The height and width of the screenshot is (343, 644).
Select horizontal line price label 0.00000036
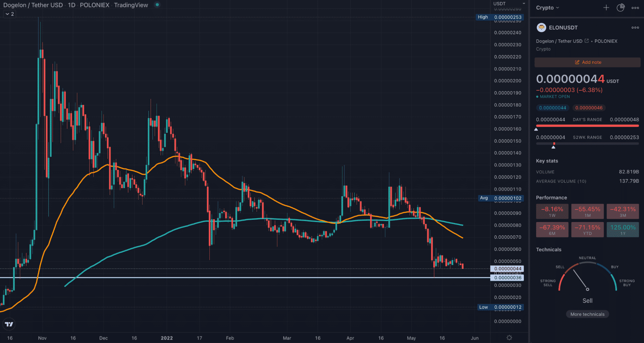click(x=507, y=278)
